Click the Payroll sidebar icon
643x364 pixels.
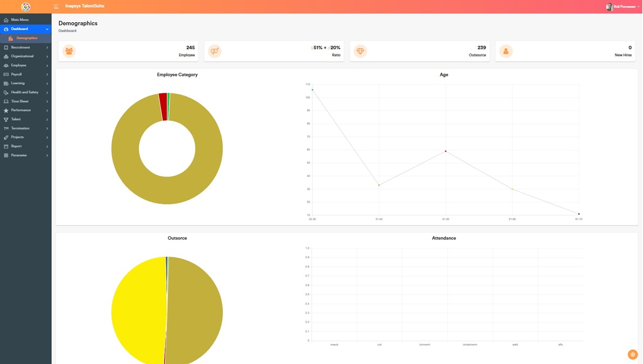click(6, 74)
